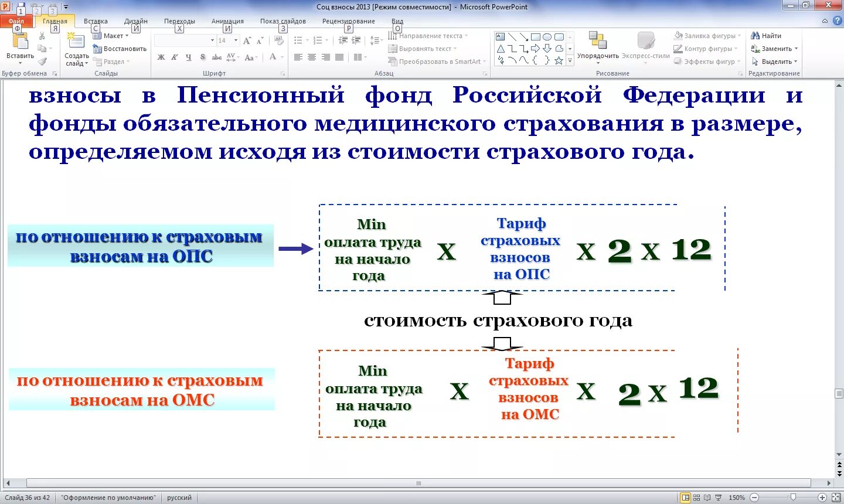The height and width of the screenshot is (504, 844).
Task: Toggle italic (К) formatting
Action: click(175, 57)
